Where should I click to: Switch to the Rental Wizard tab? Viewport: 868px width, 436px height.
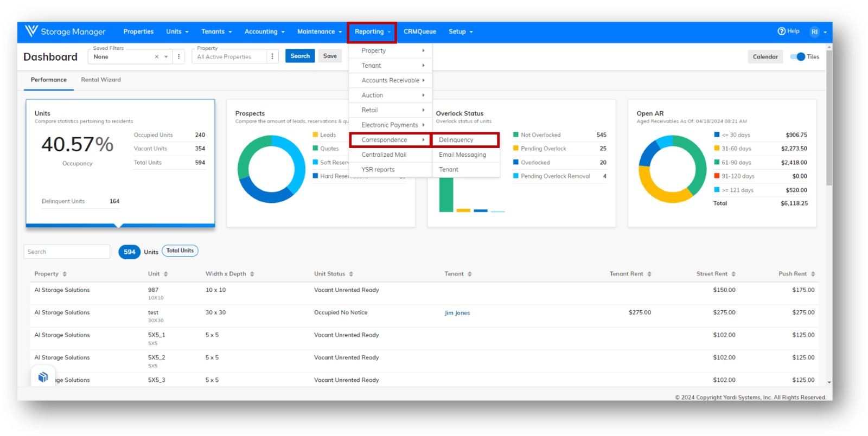pyautogui.click(x=101, y=80)
